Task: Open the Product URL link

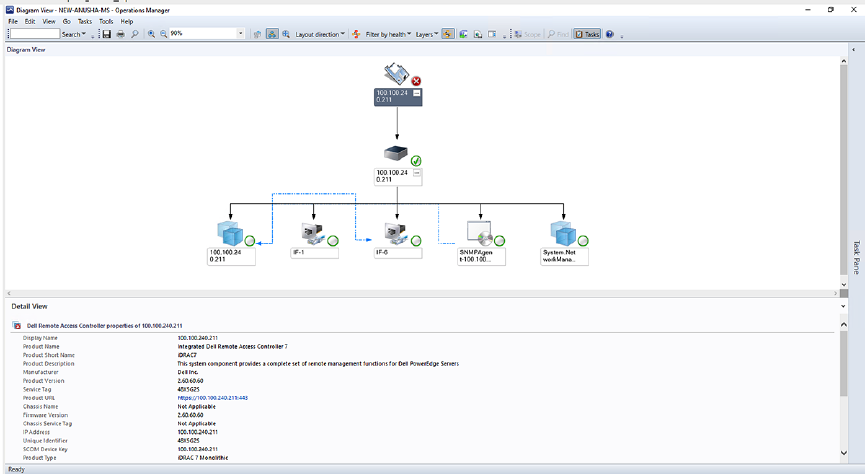Action: click(212, 398)
